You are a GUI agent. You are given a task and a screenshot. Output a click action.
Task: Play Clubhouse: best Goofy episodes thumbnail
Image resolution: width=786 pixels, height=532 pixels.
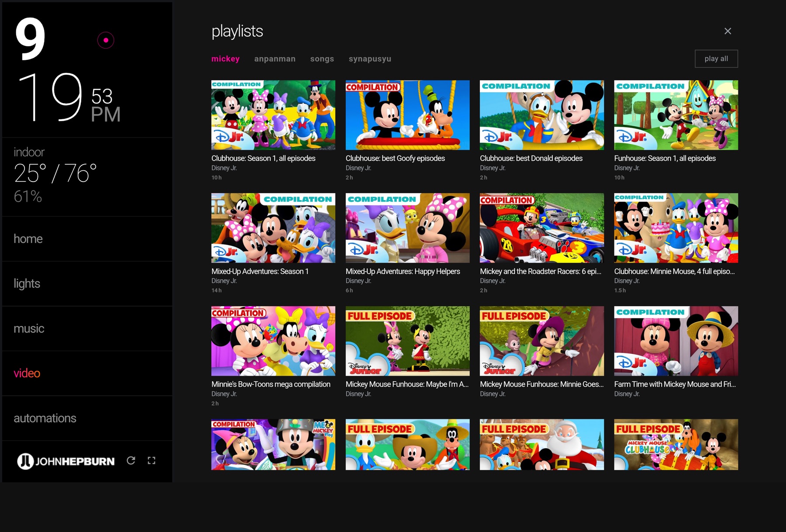(407, 115)
